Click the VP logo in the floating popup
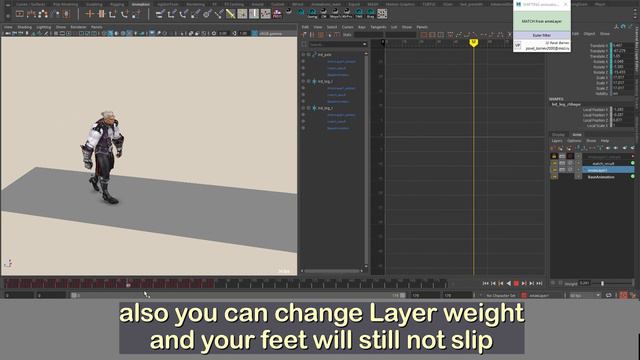640x360 pixels. tap(518, 45)
